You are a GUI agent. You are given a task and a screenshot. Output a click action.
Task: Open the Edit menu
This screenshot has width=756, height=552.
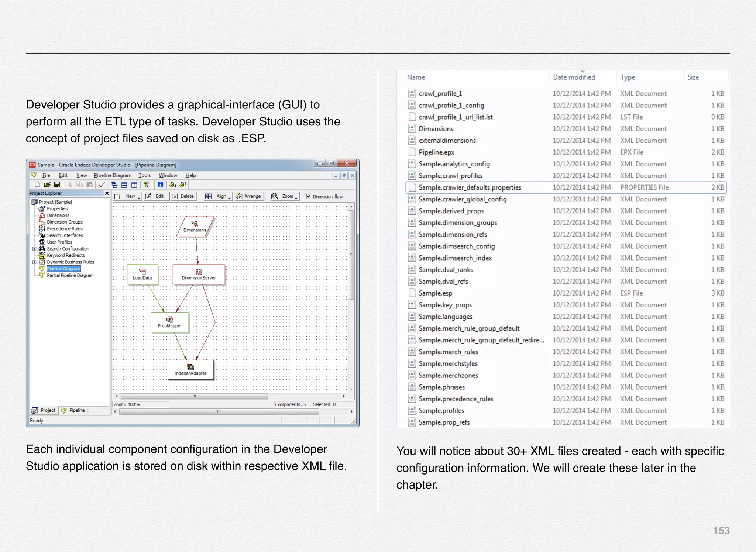coord(63,175)
